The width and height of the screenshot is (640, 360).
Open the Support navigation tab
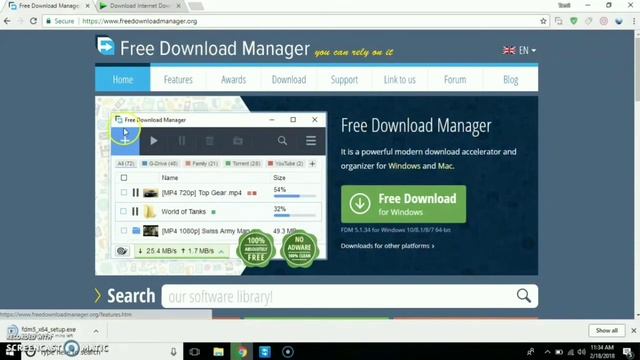(344, 79)
